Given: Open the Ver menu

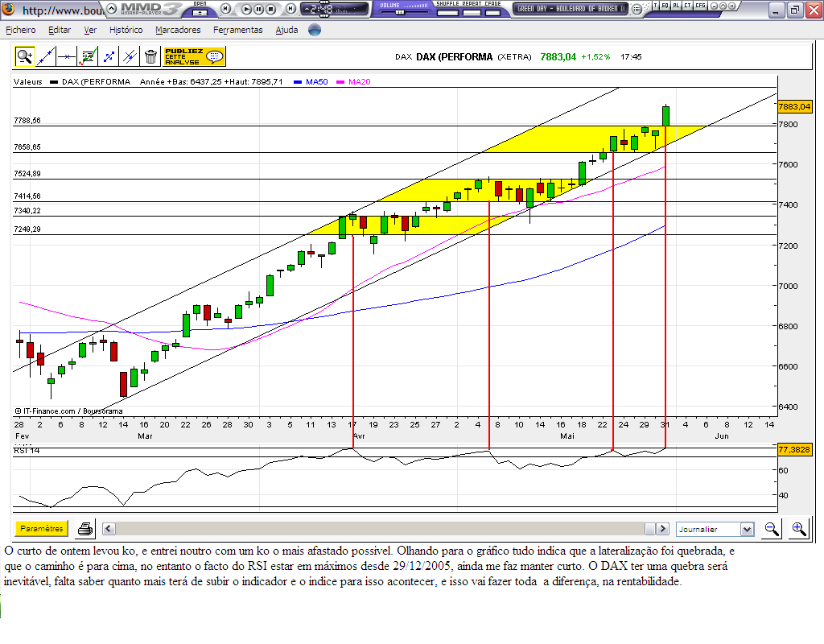Looking at the screenshot, I should click(90, 30).
